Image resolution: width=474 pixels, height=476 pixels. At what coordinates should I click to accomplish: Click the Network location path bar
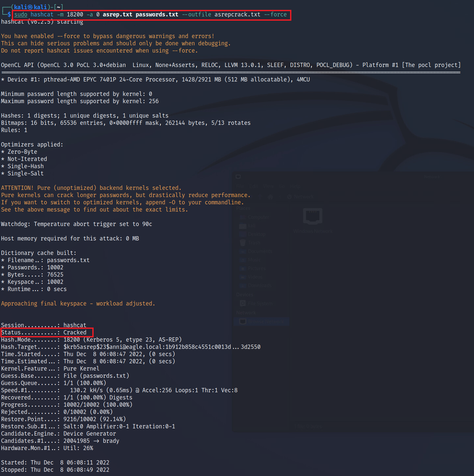pos(304,197)
